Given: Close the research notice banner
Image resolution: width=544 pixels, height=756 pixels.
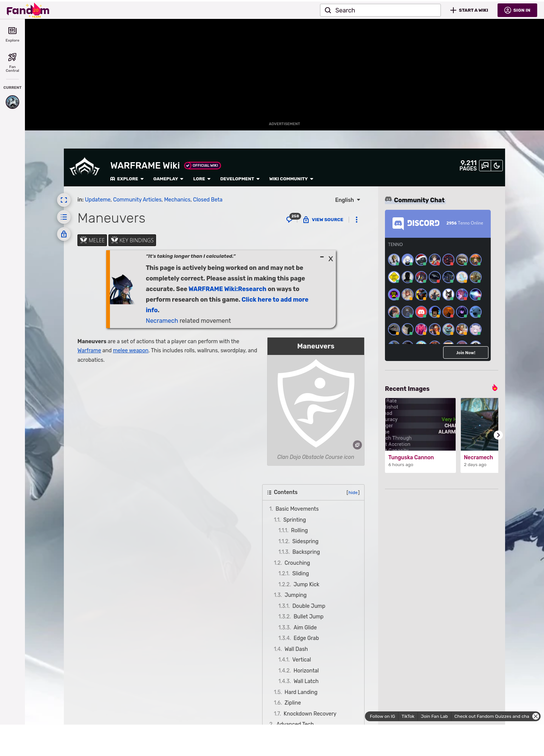Looking at the screenshot, I should click(331, 259).
